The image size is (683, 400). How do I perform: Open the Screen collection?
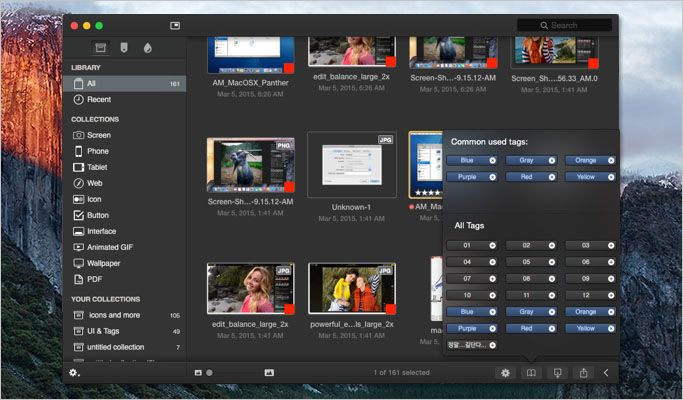(125, 135)
